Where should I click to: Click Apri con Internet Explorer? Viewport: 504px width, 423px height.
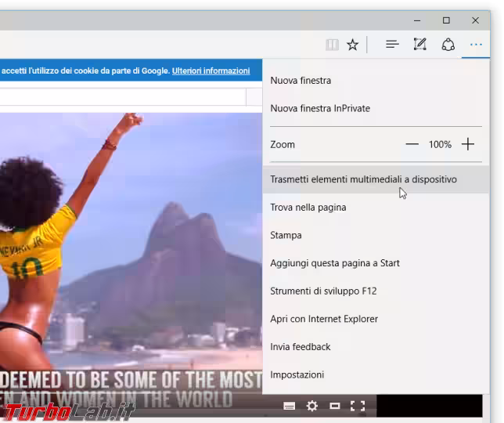(x=324, y=319)
